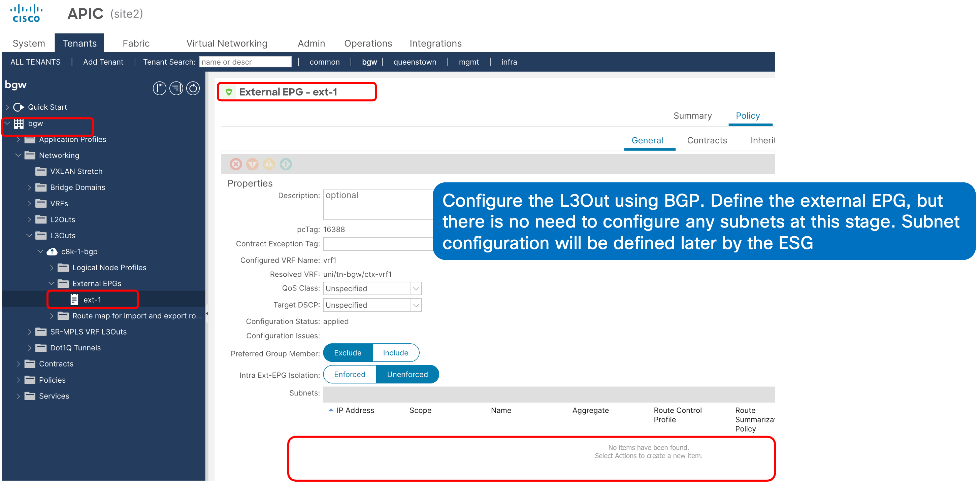Switch to the General sub-tab
This screenshot has width=980, height=484.
[x=647, y=140]
